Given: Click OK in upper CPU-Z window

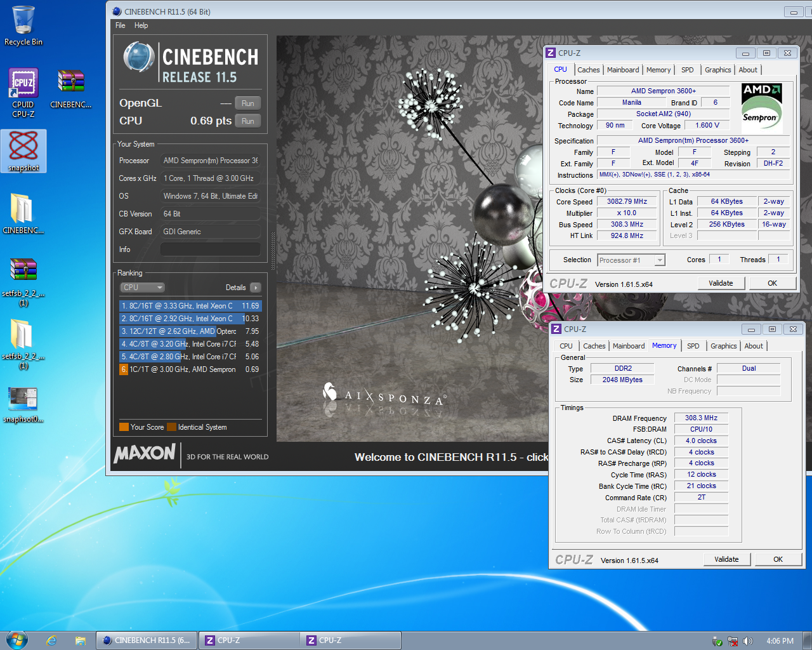Looking at the screenshot, I should [773, 284].
